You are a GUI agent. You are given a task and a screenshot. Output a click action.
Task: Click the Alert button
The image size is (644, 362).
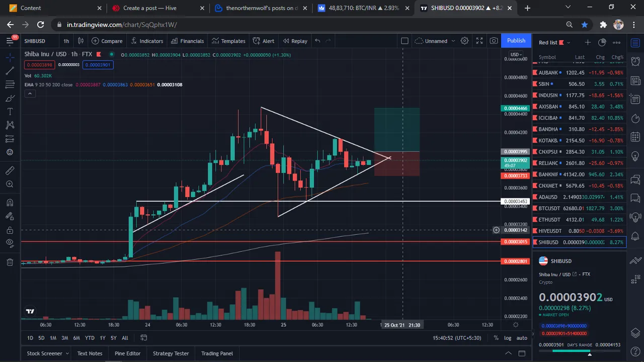[264, 41]
